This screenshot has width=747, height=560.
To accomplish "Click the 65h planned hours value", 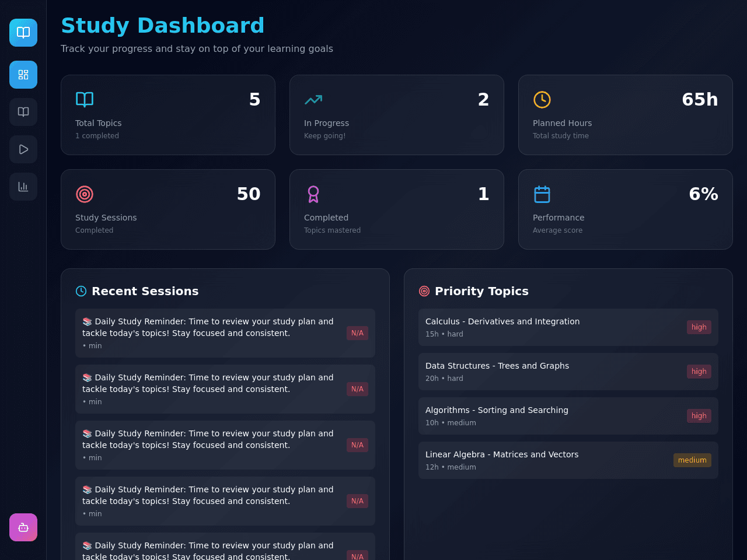I will [700, 100].
